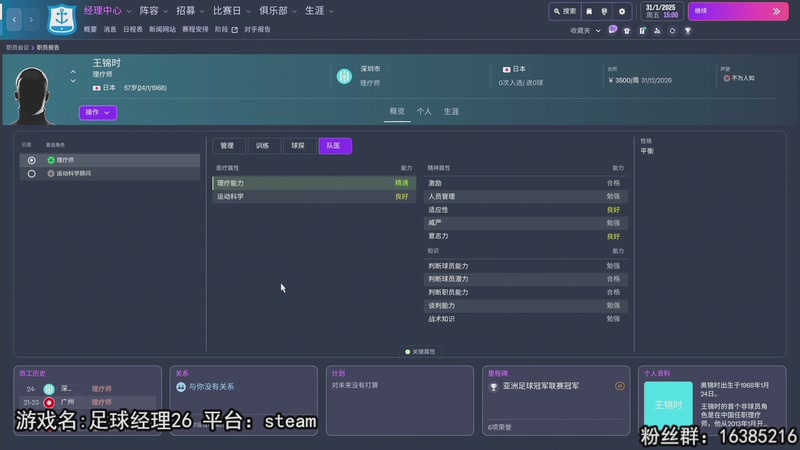Open the circular shortcut icon near trophy
This screenshot has height=450, width=800.
[672, 31]
